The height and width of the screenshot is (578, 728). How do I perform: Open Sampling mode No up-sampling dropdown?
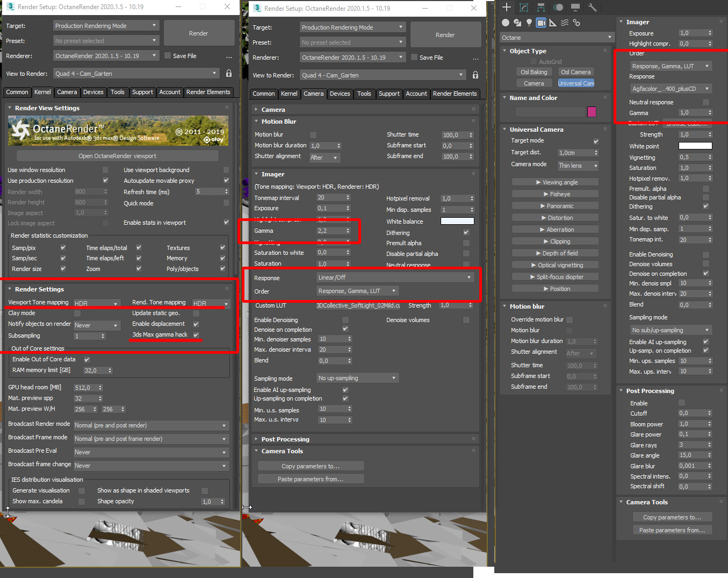click(358, 378)
